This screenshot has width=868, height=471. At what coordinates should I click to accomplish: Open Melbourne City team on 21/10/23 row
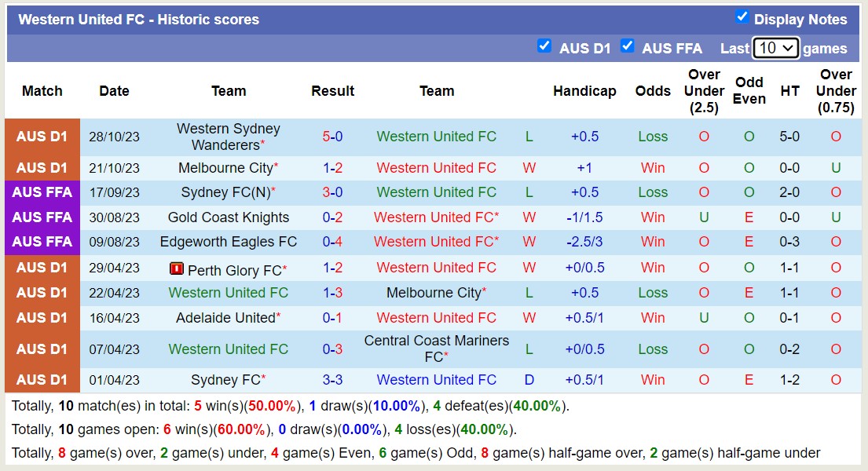(225, 168)
